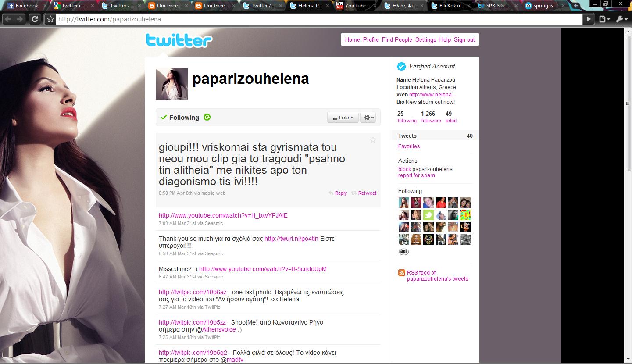Image resolution: width=632 pixels, height=364 pixels.
Task: Open twitpic.com/19b6az link
Action: click(x=193, y=292)
